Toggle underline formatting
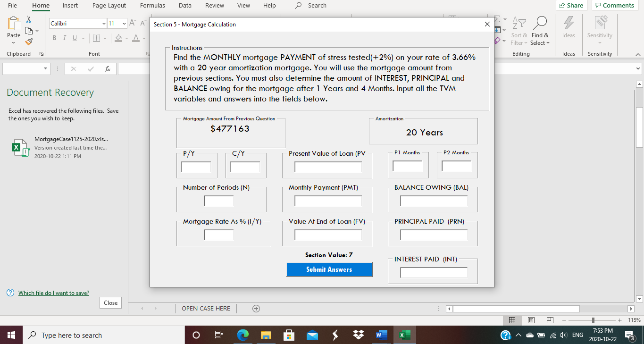Image resolution: width=644 pixels, height=344 pixels. click(74, 38)
